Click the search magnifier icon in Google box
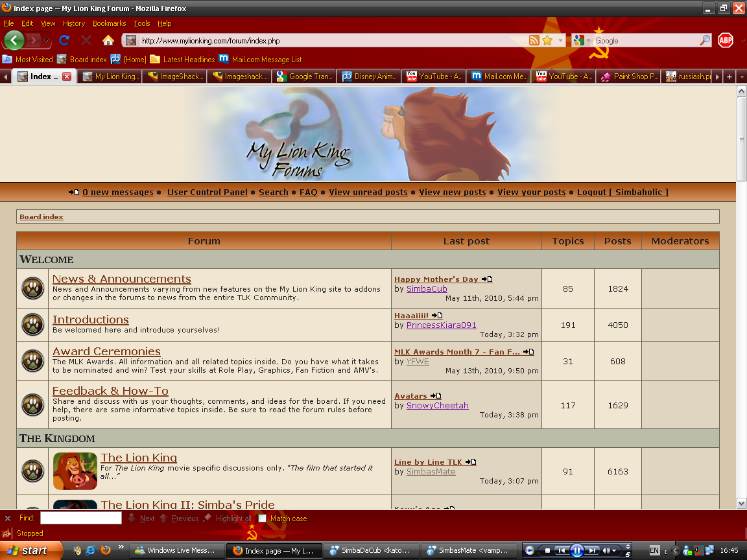 coord(705,40)
